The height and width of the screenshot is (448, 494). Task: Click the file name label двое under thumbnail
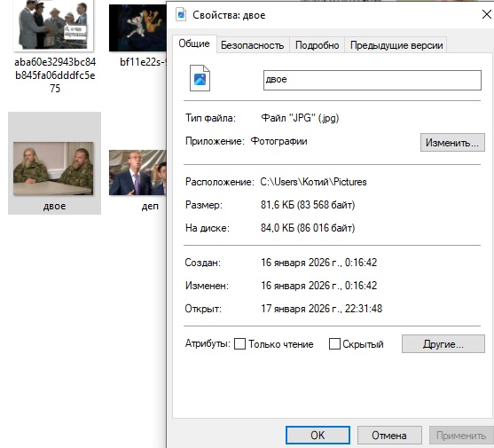click(55, 206)
